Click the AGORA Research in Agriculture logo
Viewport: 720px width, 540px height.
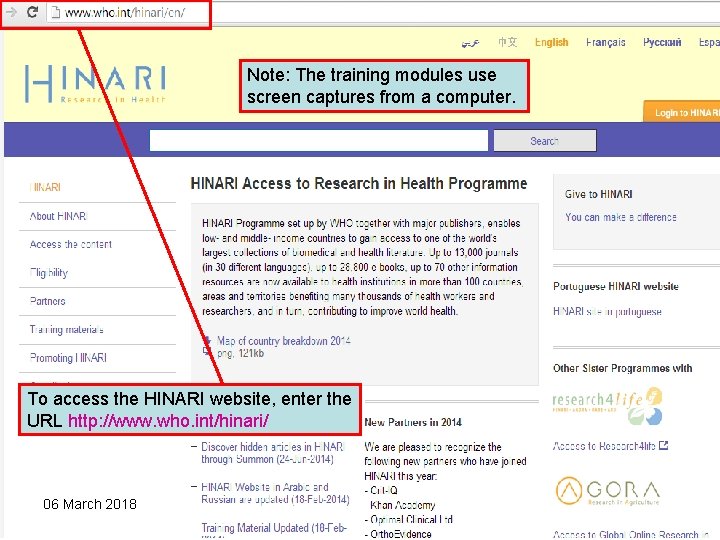tap(608, 491)
